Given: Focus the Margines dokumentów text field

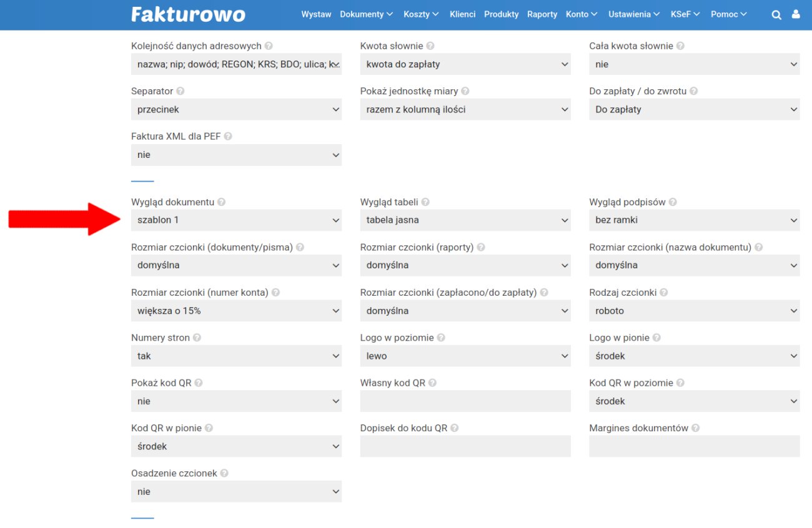Looking at the screenshot, I should coord(694,447).
